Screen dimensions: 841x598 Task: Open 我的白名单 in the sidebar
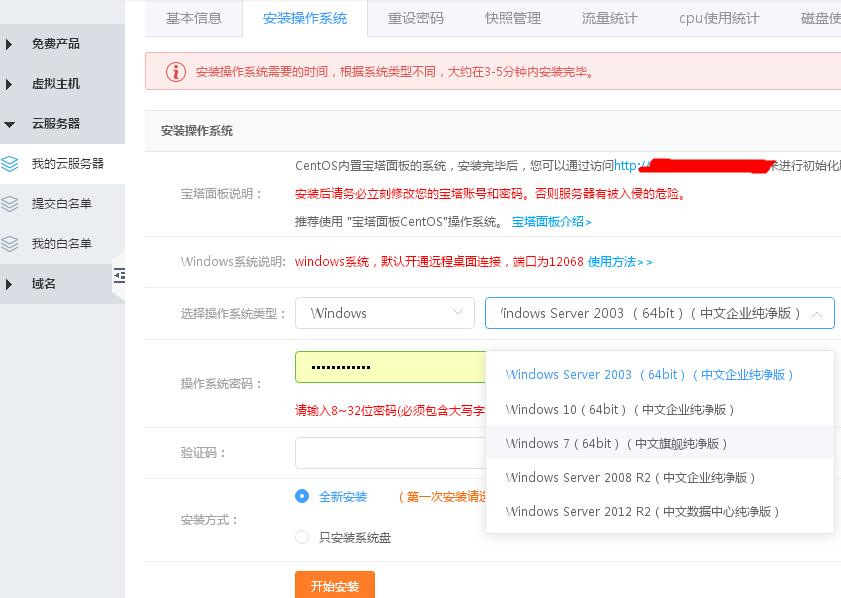62,243
